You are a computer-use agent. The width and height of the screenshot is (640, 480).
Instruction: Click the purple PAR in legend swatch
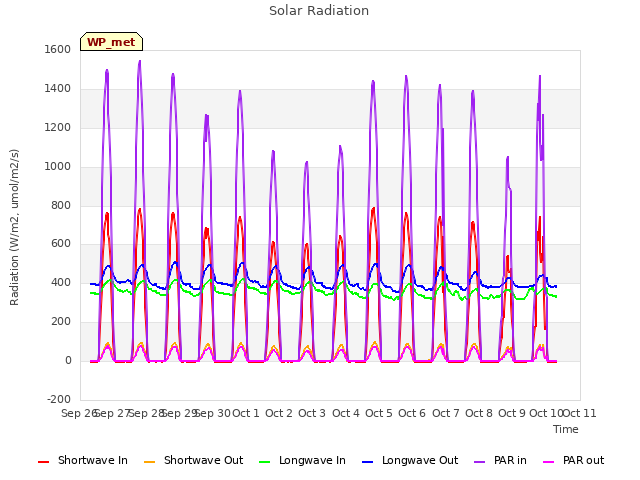pyautogui.click(x=480, y=462)
